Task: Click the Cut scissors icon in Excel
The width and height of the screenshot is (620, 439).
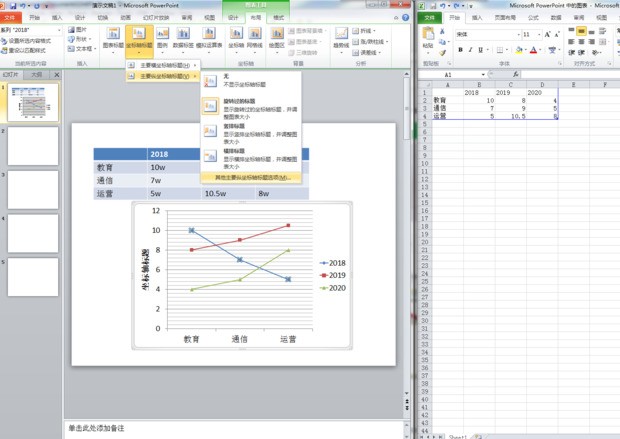Action: pos(442,31)
